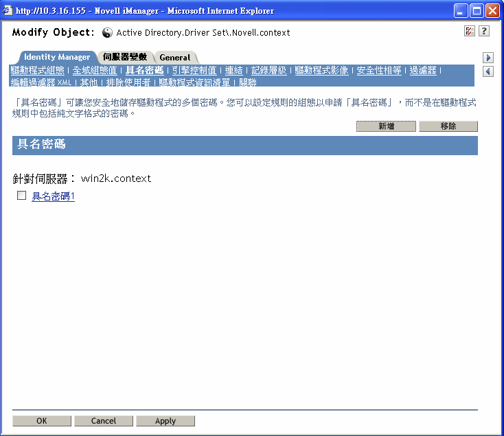Viewport: 504px width, 436px height.
Task: Click the Apply button
Action: 165,421
